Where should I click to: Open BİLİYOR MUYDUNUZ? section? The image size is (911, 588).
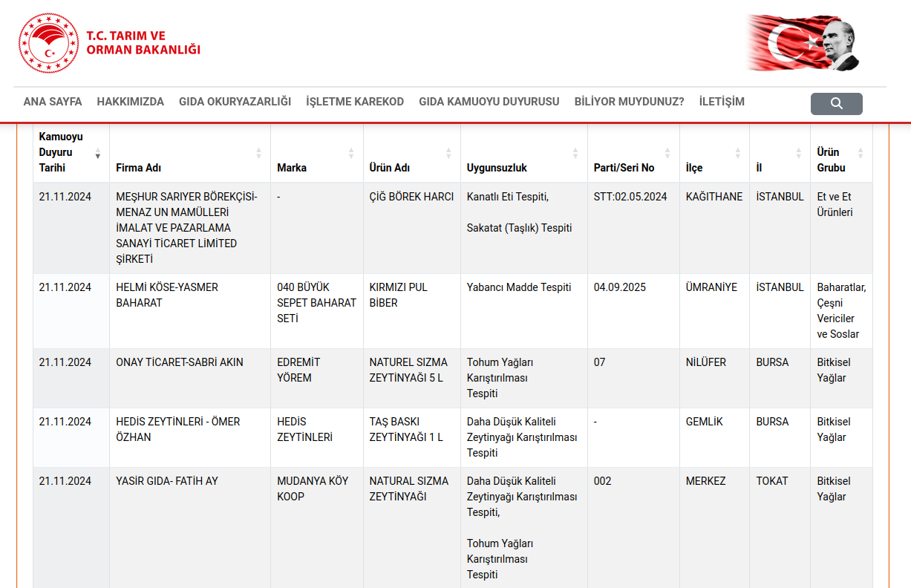click(x=629, y=102)
